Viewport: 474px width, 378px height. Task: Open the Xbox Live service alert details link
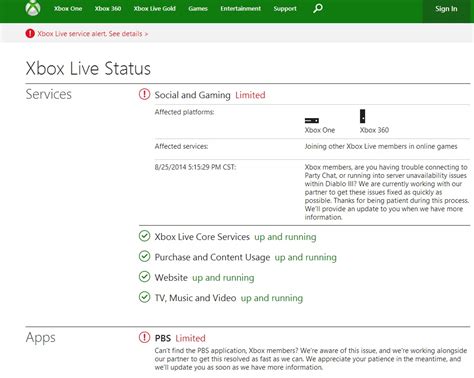coord(93,34)
